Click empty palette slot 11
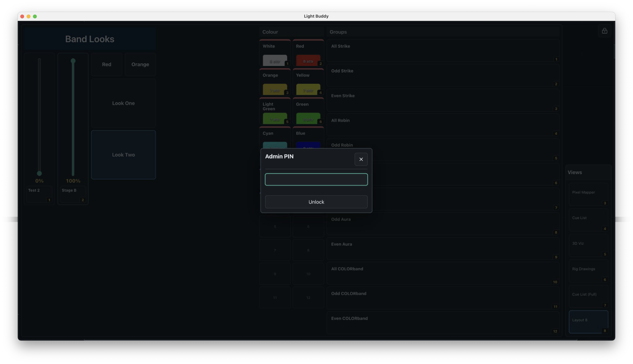Viewport: 633px width, 364px height. coord(275,298)
